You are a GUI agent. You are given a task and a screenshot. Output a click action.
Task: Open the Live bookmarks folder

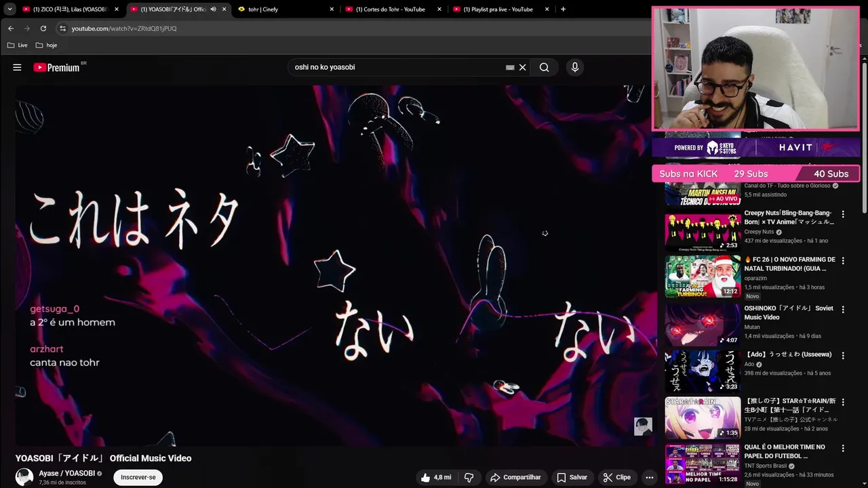18,45
